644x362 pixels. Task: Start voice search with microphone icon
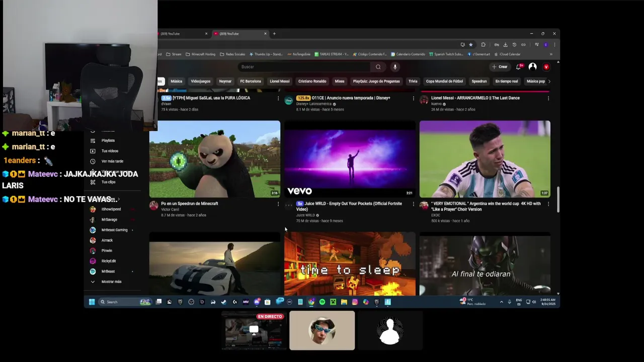click(395, 67)
